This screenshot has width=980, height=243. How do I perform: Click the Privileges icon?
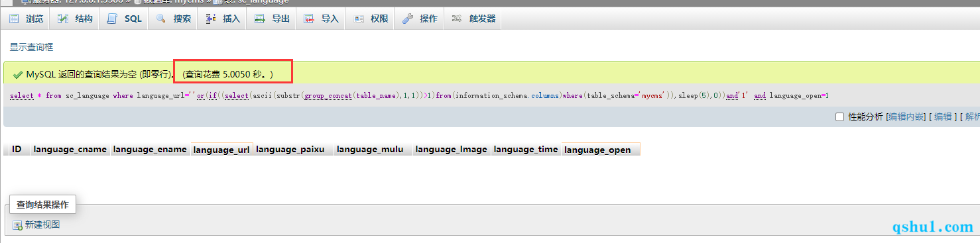(359, 19)
